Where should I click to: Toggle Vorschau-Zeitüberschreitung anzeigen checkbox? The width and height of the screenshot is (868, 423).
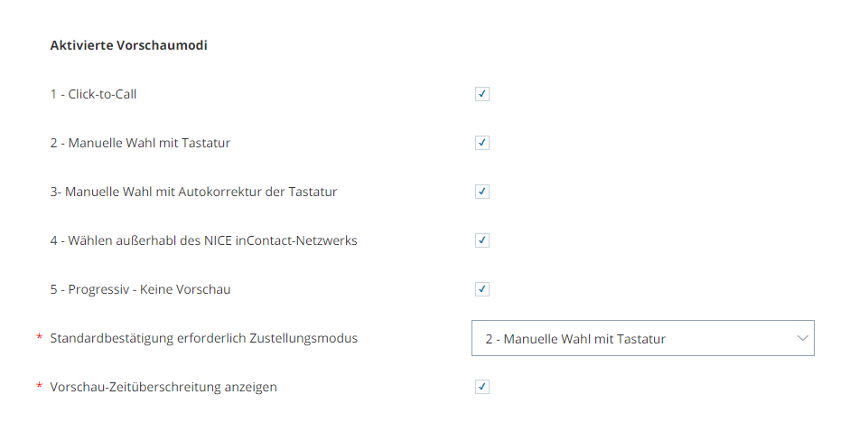click(482, 387)
